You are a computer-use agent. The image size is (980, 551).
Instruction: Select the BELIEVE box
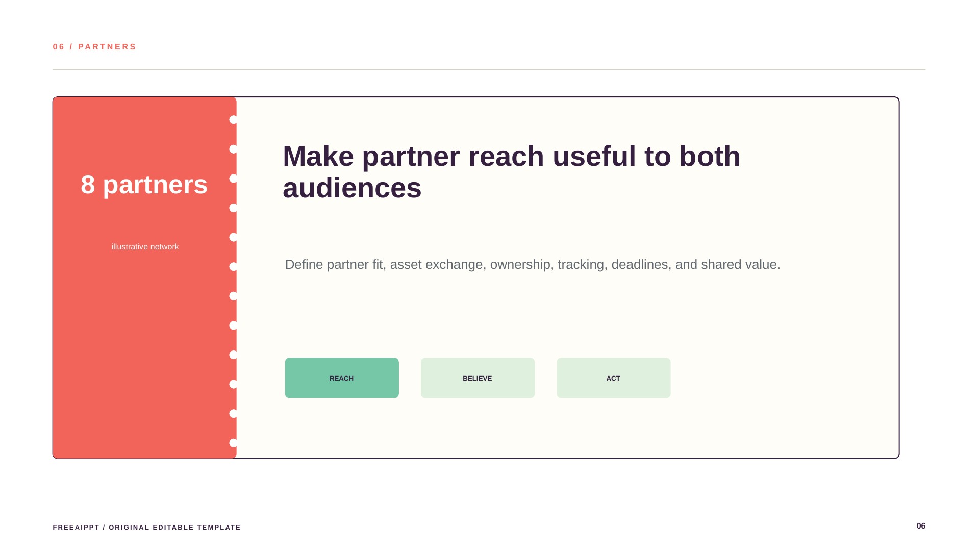coord(478,378)
